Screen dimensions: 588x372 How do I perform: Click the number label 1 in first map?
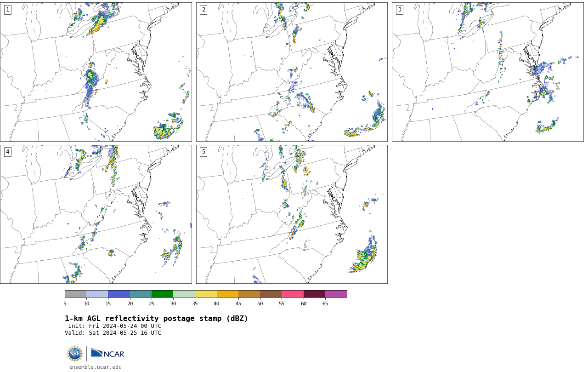(7, 10)
